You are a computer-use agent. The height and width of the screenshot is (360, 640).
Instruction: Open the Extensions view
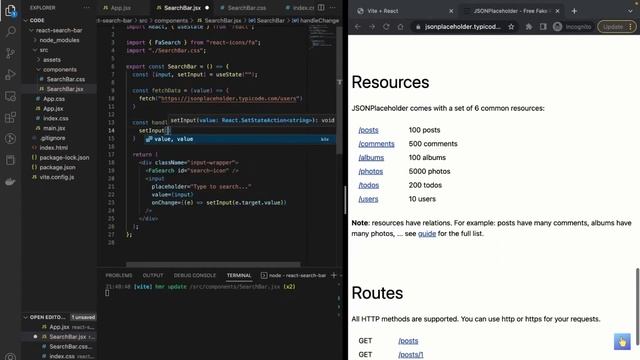pos(10,118)
